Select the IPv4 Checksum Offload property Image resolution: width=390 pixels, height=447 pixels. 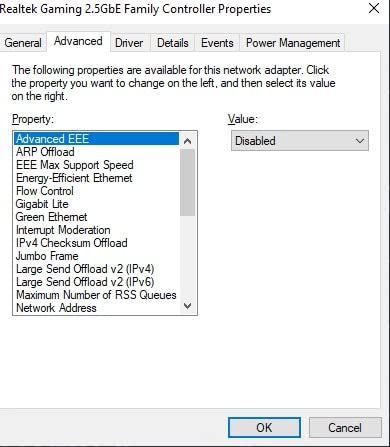pos(97,243)
